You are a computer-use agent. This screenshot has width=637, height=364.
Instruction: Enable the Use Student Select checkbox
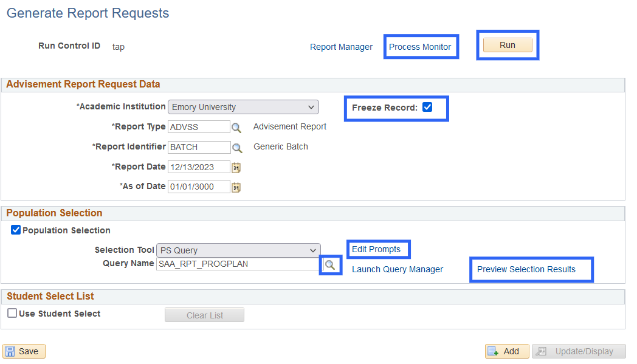(12, 314)
